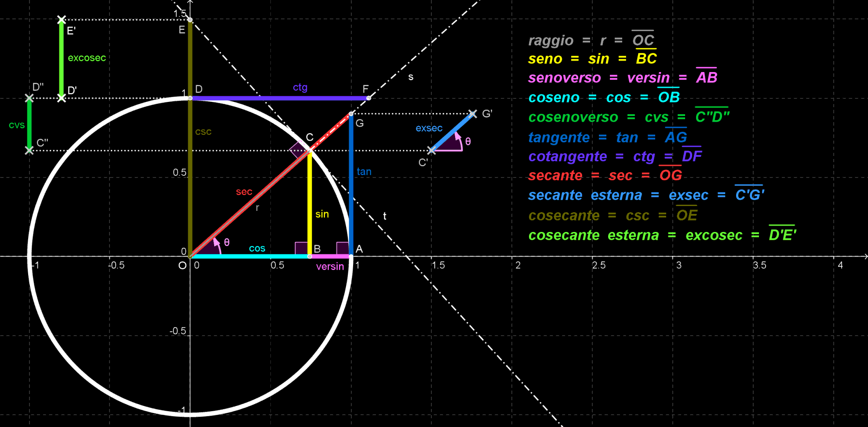Click the yellow sin segment
The height and width of the screenshot is (427, 868).
click(310, 198)
